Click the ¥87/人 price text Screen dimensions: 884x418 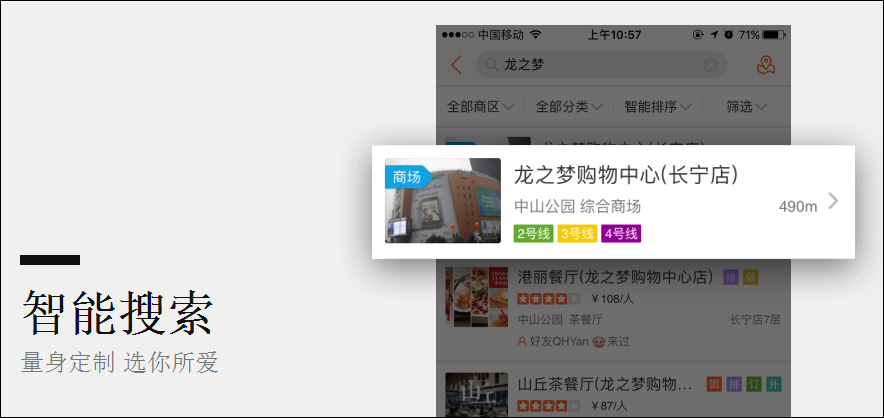click(610, 406)
